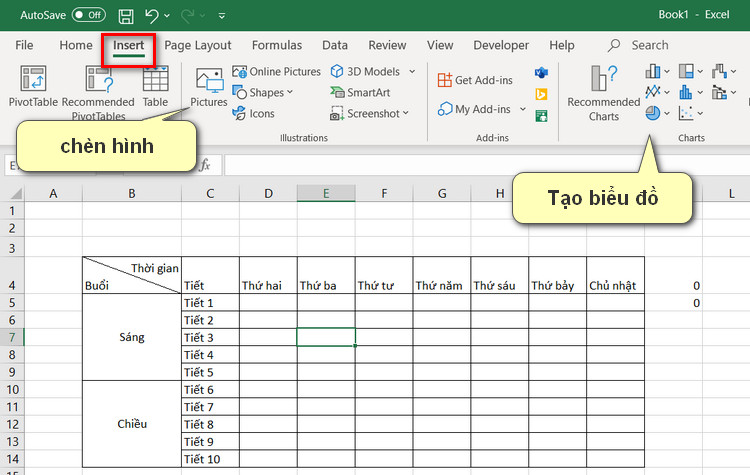Select column A header
750x475 pixels.
53,193
